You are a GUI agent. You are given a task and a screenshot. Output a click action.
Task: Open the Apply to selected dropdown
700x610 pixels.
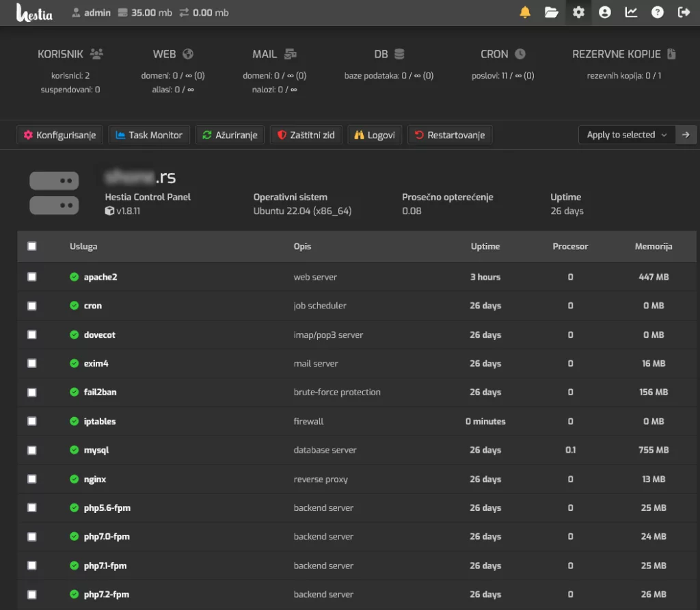627,135
